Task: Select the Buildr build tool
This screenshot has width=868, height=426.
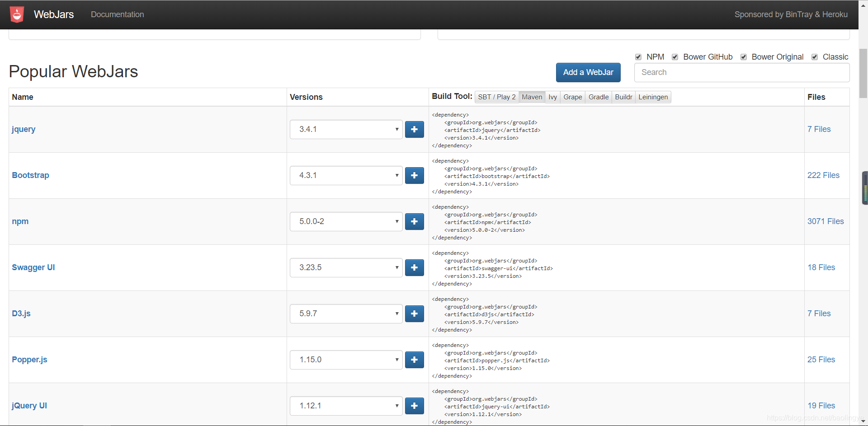Action: [623, 97]
